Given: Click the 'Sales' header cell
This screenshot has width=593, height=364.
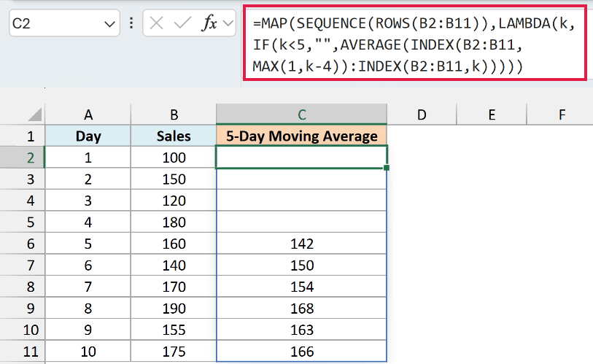Looking at the screenshot, I should [174, 136].
